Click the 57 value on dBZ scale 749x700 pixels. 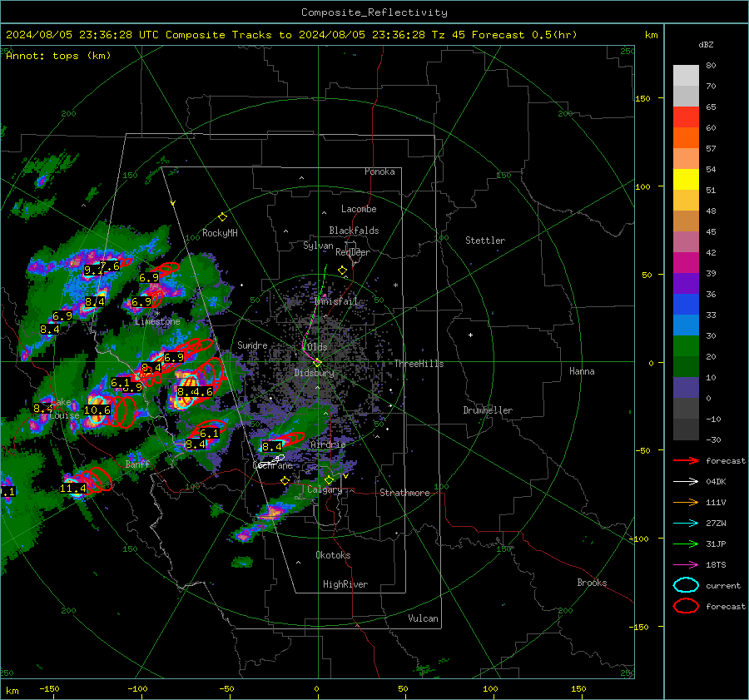pyautogui.click(x=711, y=149)
